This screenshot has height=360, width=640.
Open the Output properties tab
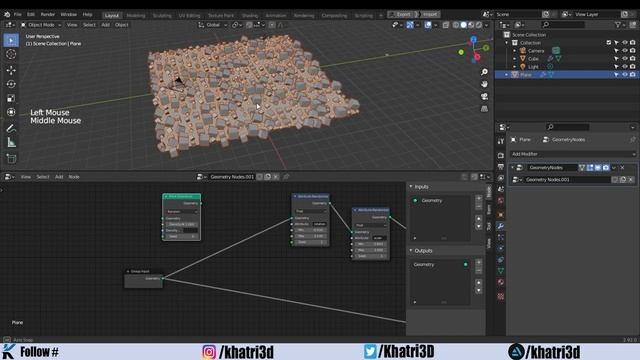tap(501, 167)
